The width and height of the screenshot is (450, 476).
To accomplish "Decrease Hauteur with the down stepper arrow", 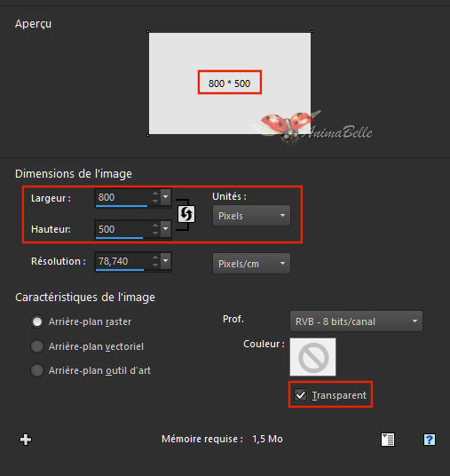I will [x=155, y=234].
